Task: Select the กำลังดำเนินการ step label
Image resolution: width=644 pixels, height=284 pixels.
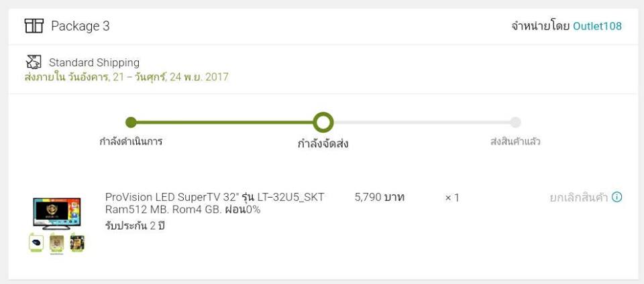Action: 131,141
